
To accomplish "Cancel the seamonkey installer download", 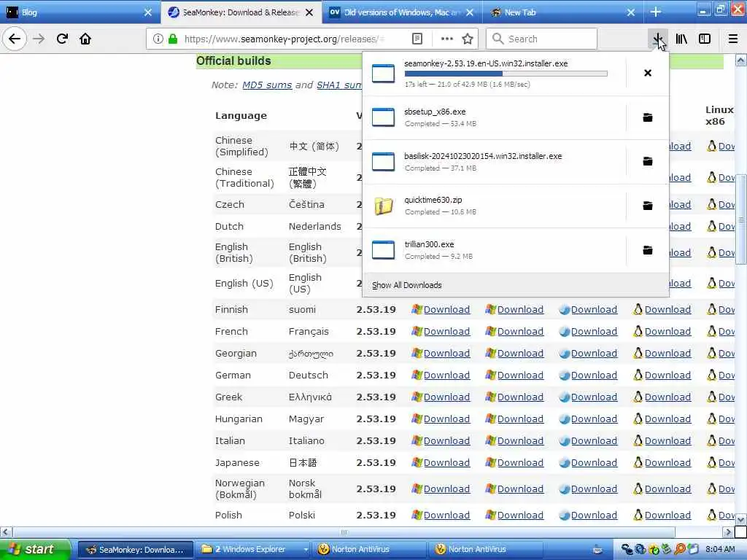I will (x=648, y=73).
